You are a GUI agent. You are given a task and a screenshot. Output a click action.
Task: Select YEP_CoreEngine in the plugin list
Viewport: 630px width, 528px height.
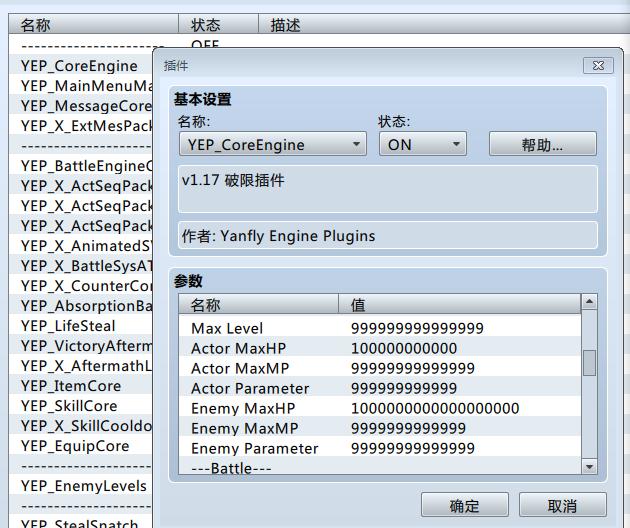(81, 65)
